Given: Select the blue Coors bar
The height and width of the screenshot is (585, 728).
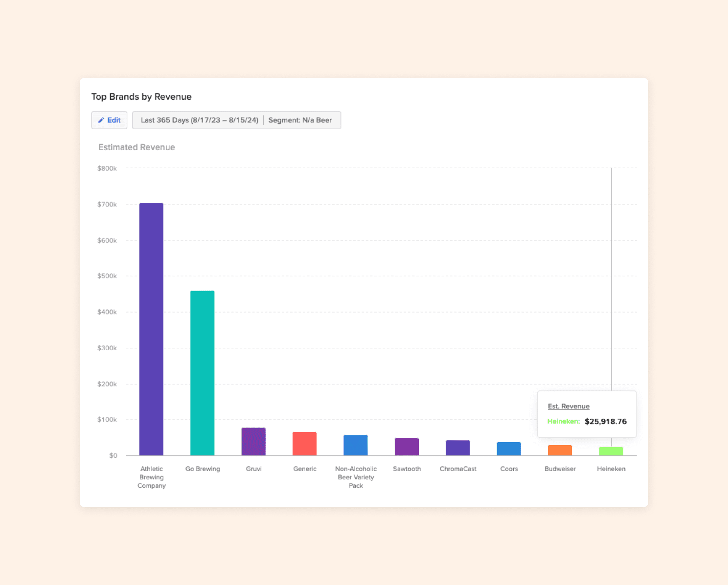Looking at the screenshot, I should pos(509,449).
